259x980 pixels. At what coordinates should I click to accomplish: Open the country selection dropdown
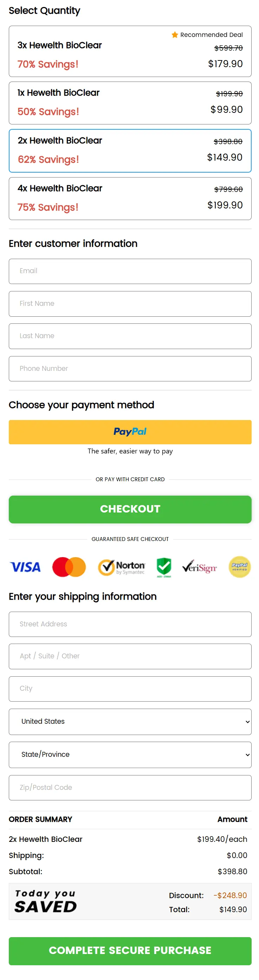point(130,721)
